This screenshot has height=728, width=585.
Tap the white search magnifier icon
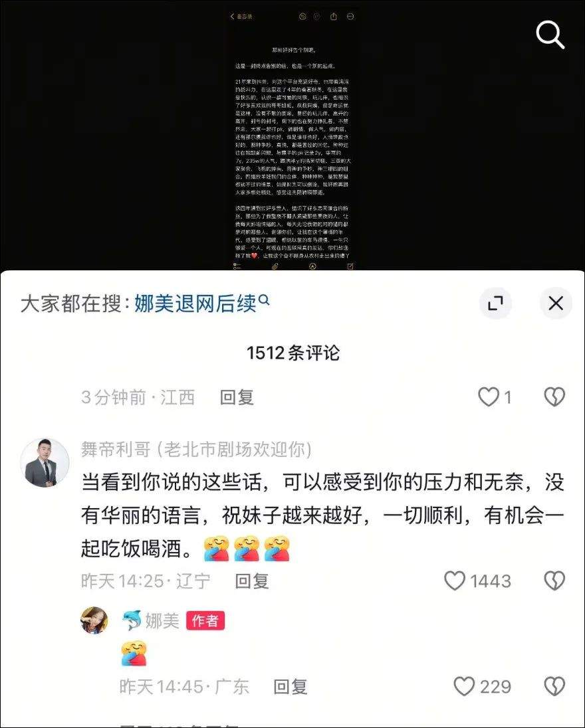[x=550, y=35]
